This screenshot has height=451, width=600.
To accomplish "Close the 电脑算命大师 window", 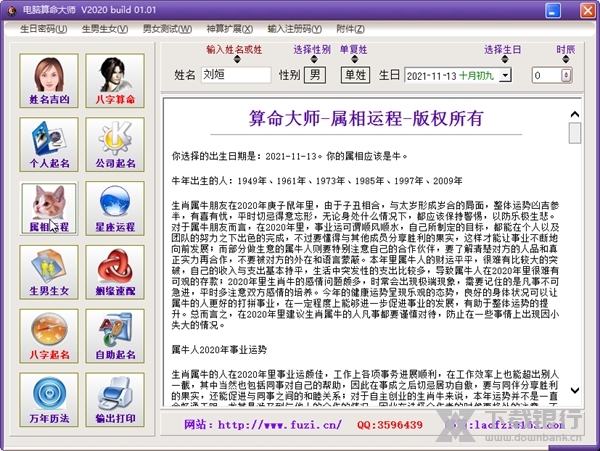I will click(587, 10).
